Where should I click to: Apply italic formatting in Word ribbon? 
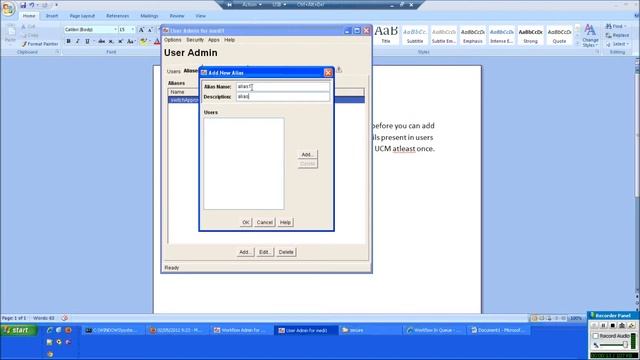point(78,41)
